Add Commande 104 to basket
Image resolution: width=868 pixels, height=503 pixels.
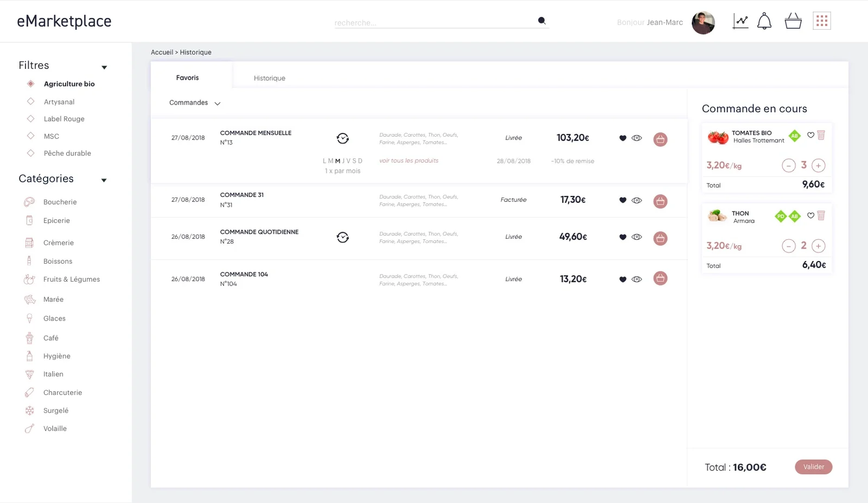(x=660, y=278)
